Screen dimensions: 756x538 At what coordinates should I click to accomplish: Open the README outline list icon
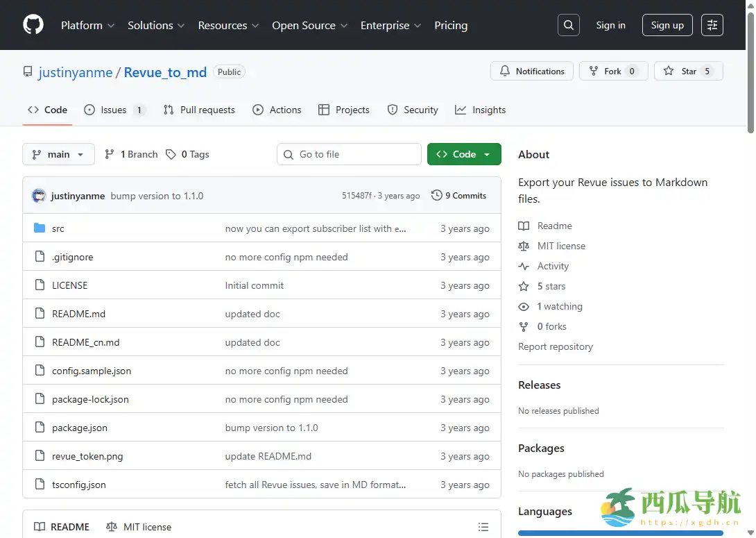tap(483, 527)
